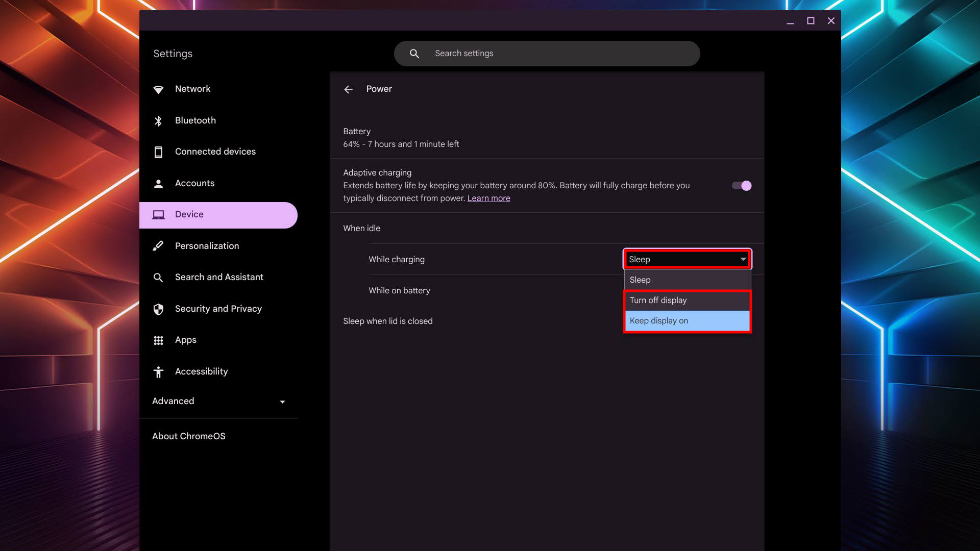Maximize the Settings window
This screenshot has height=551, width=980.
point(811,21)
